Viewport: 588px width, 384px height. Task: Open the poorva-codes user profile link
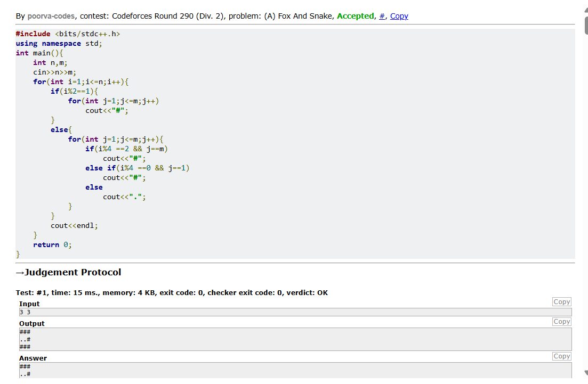pyautogui.click(x=51, y=16)
